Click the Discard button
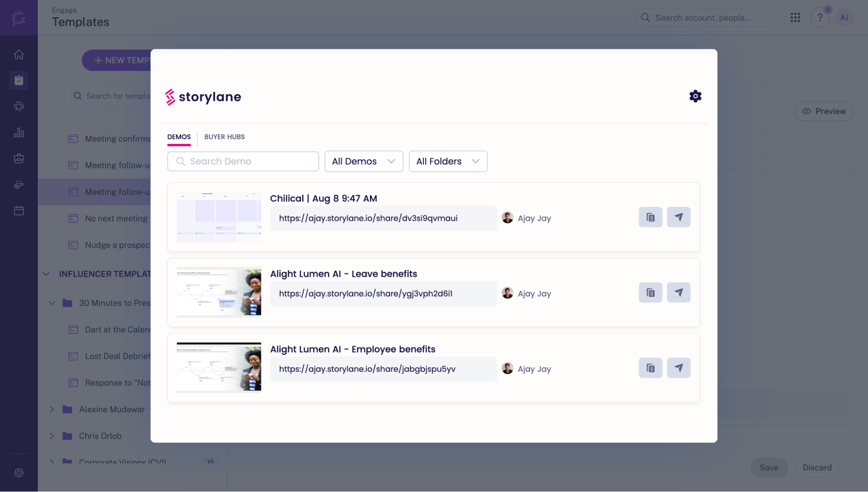The width and height of the screenshot is (868, 492). click(x=817, y=468)
